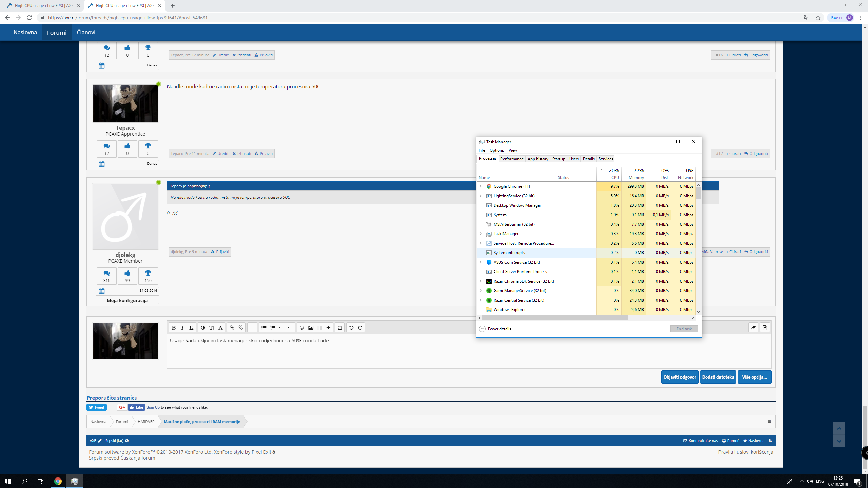
Task: Expand Razer Central Service row
Action: coord(480,300)
